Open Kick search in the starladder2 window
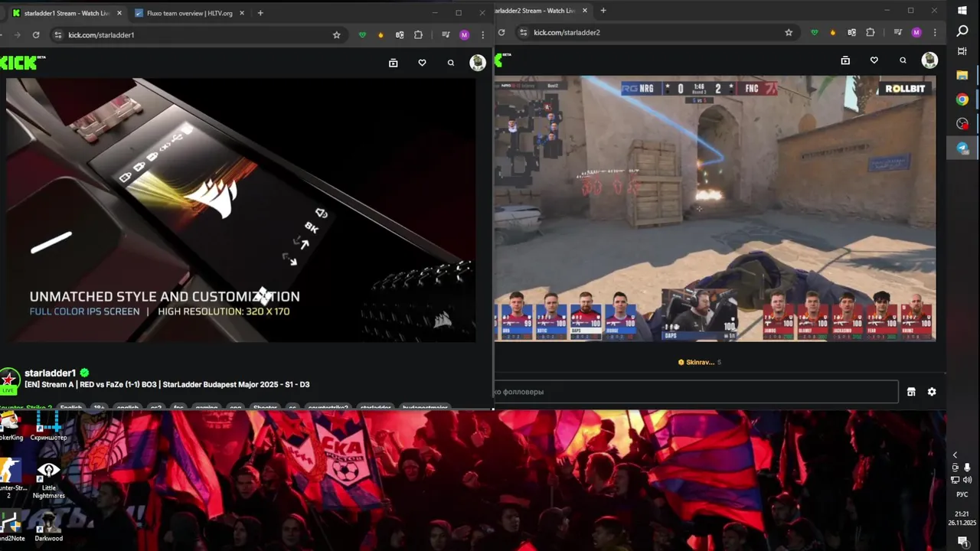The image size is (980, 551). [903, 60]
